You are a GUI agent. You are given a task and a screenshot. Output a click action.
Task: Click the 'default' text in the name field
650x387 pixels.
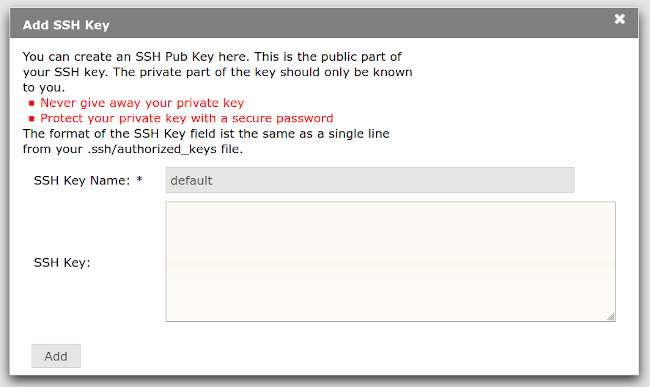pos(191,181)
